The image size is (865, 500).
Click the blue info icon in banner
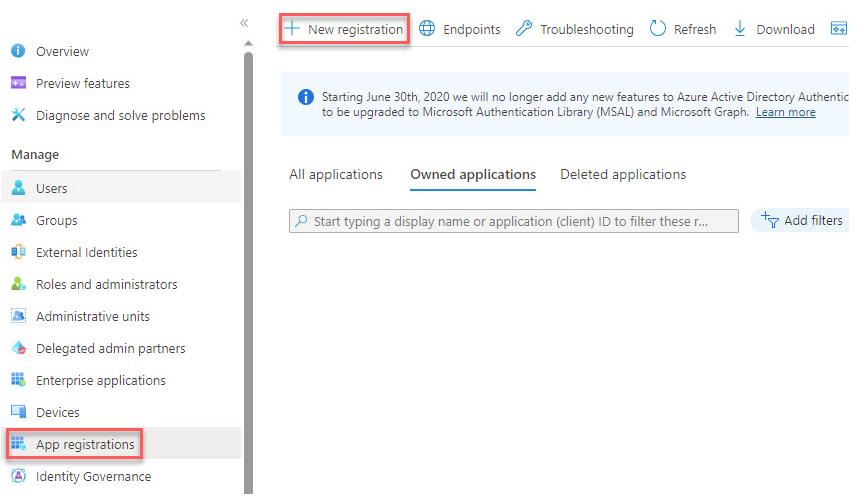point(306,97)
